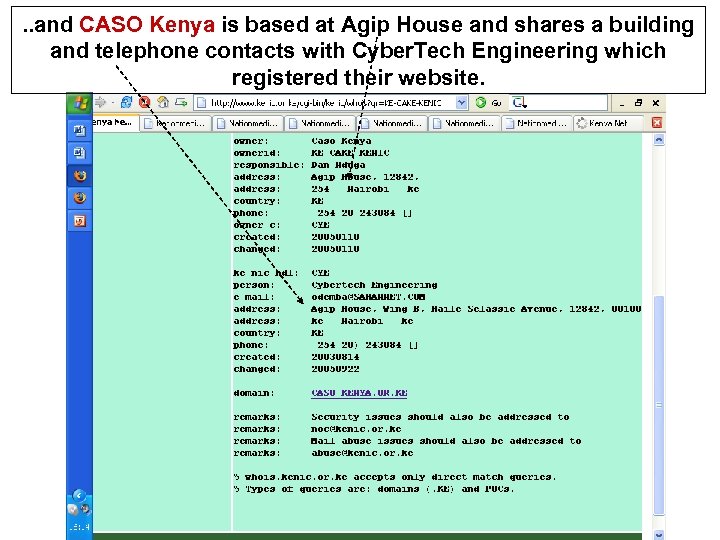Click owner value Caso Kenya
Image resolution: width=720 pixels, height=540 pixels.
pos(341,141)
